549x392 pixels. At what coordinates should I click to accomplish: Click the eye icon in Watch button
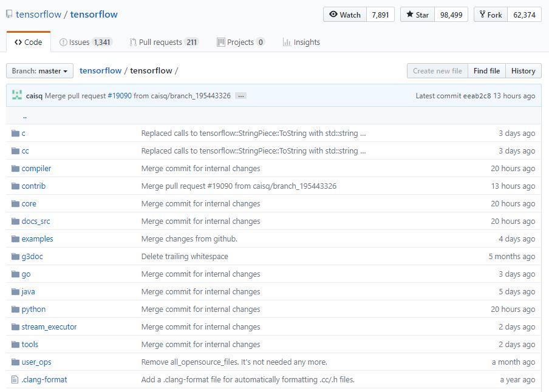click(333, 15)
